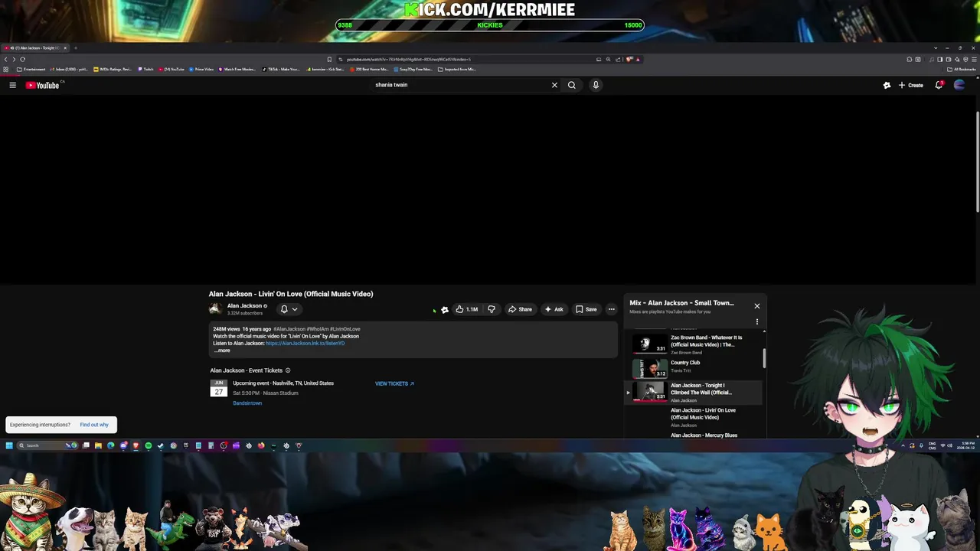Screen dimensions: 980x551
Task: Reload the page with the refresh icon
Action: pyautogui.click(x=22, y=59)
